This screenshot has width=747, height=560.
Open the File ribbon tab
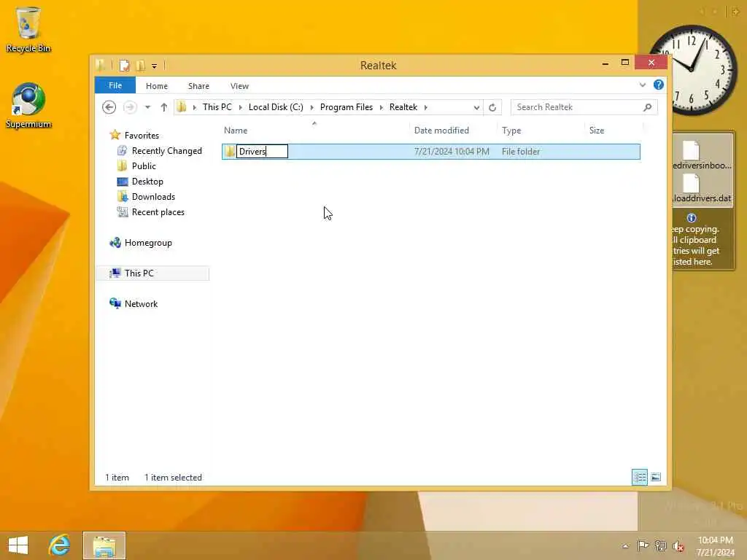(115, 85)
